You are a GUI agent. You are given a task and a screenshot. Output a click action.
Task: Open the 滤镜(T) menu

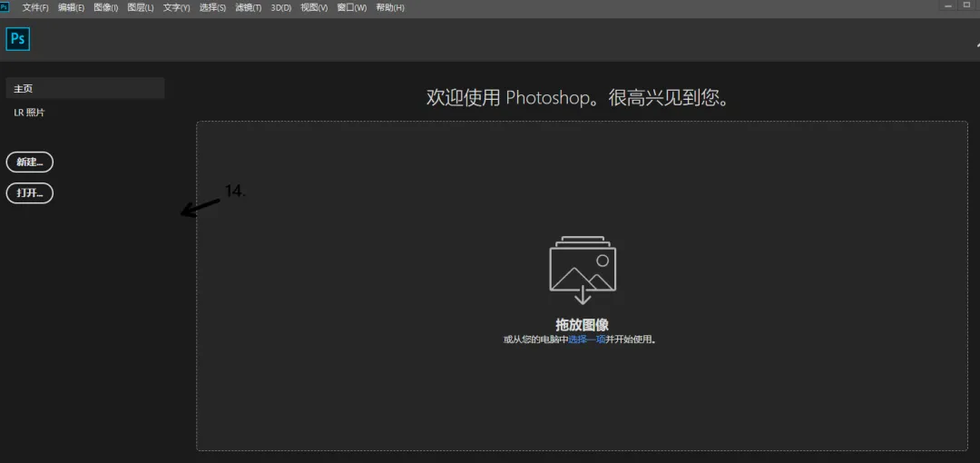(249, 7)
